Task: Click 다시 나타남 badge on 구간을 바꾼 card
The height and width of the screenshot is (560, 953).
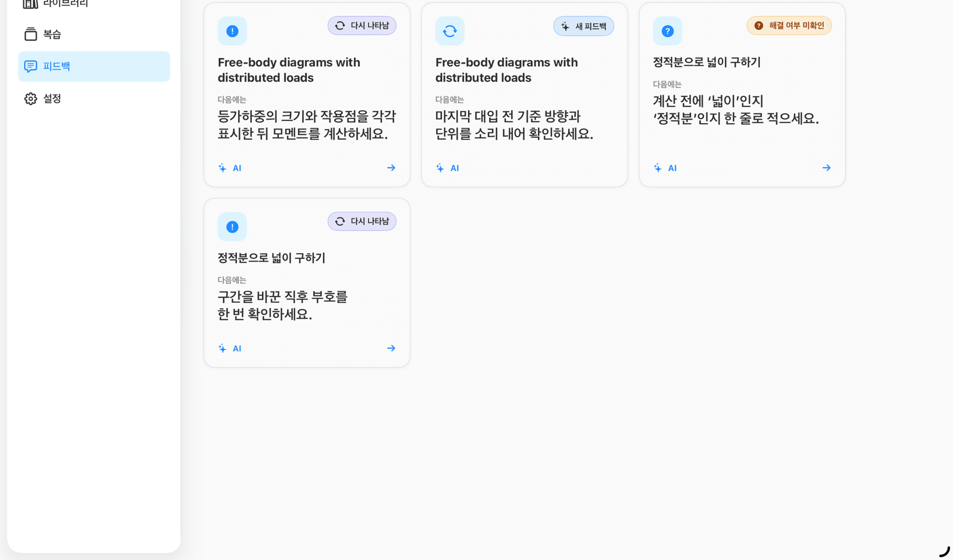Action: tap(362, 221)
